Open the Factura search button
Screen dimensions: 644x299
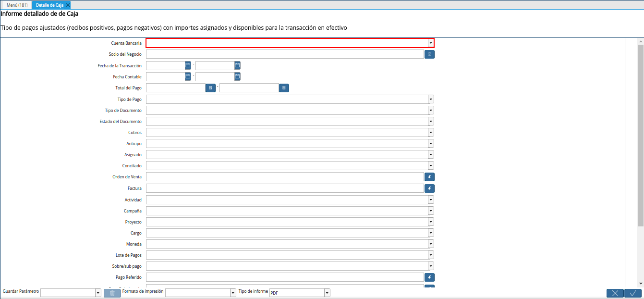(429, 188)
